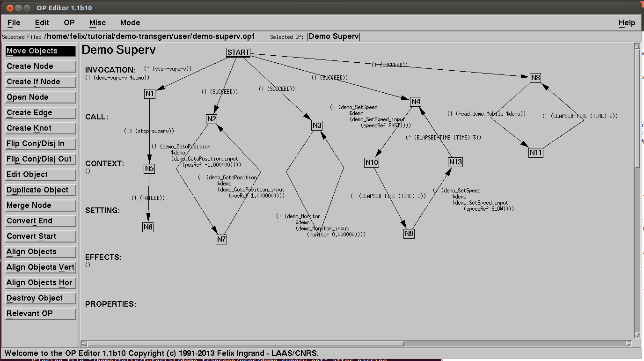Click the Demo Superv title text
The width and height of the screenshot is (644, 361).
[x=119, y=50]
